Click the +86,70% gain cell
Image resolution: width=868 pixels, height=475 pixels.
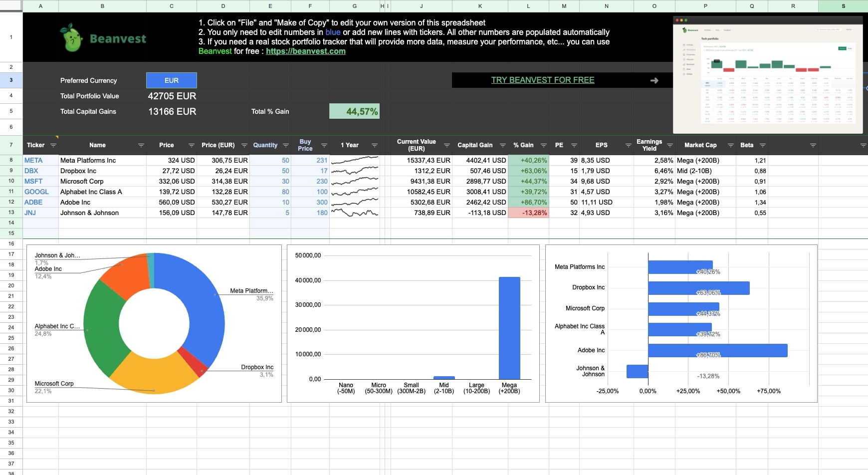[x=528, y=202]
